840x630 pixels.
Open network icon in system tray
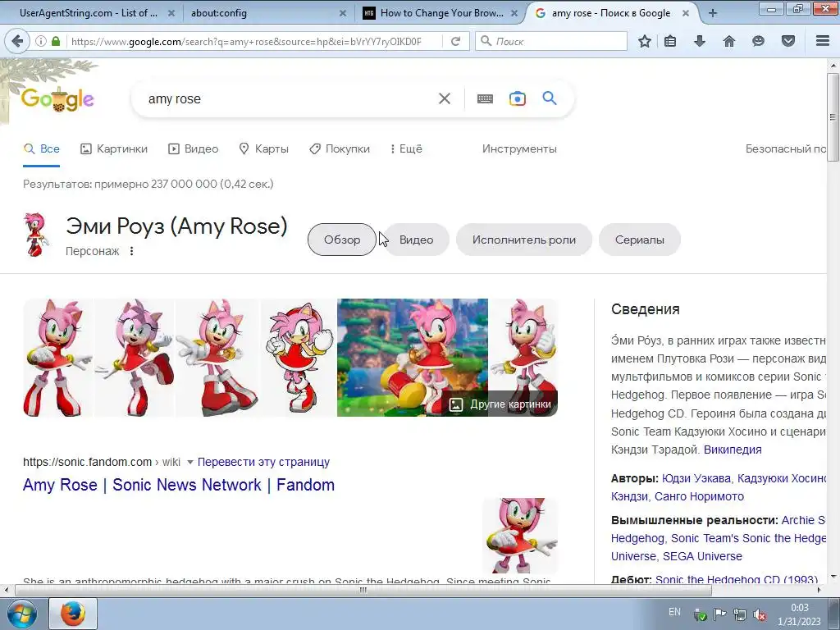click(739, 615)
